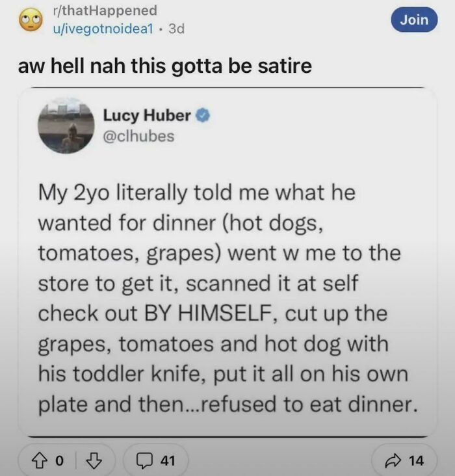
Task: Click the 41 comments count
Action: pyautogui.click(x=168, y=460)
